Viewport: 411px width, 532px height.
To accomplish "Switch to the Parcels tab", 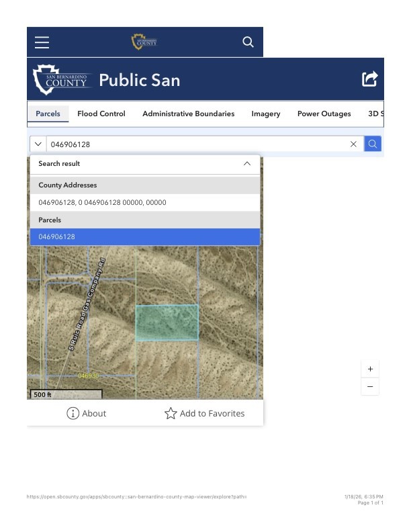I will [x=48, y=114].
